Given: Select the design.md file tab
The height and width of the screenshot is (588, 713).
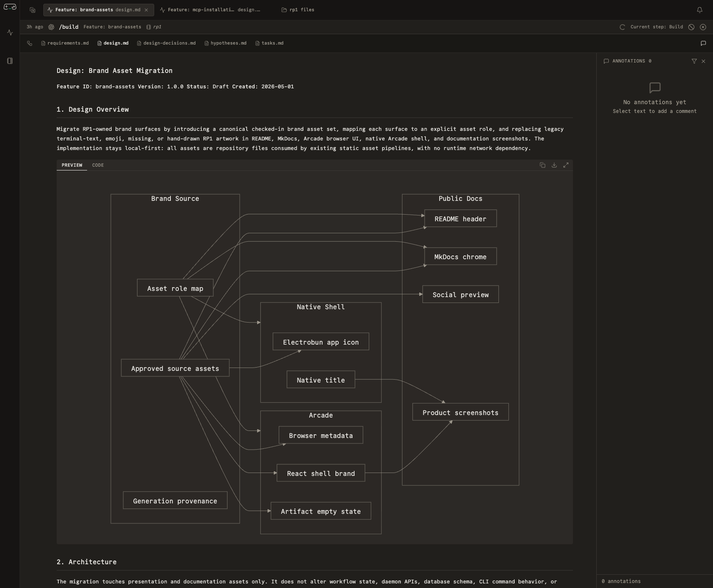Looking at the screenshot, I should click(113, 43).
